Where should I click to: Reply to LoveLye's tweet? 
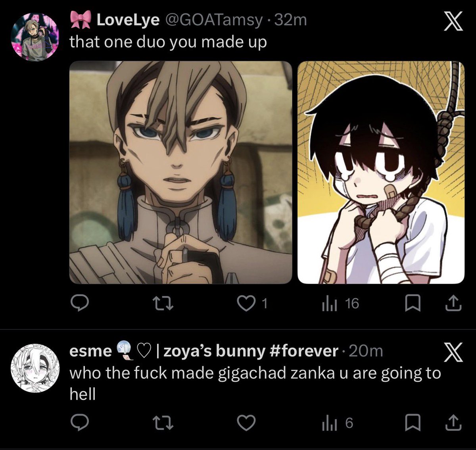[x=79, y=304]
